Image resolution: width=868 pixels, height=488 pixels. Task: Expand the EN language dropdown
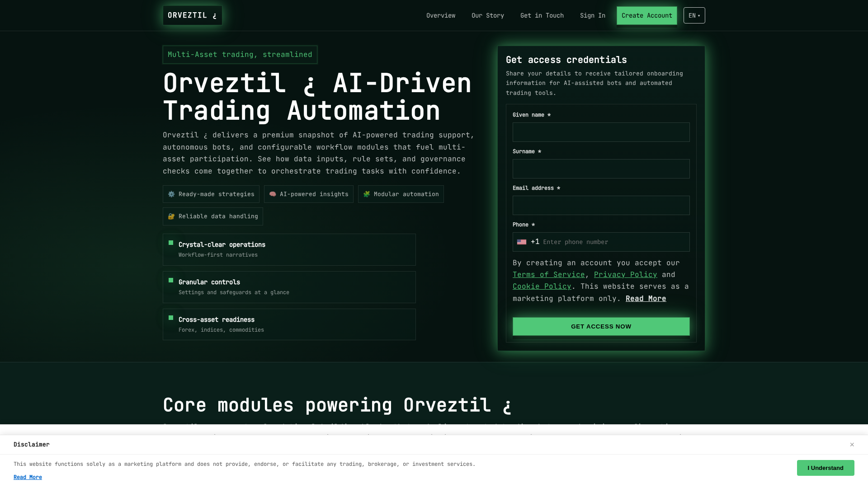[x=694, y=15]
